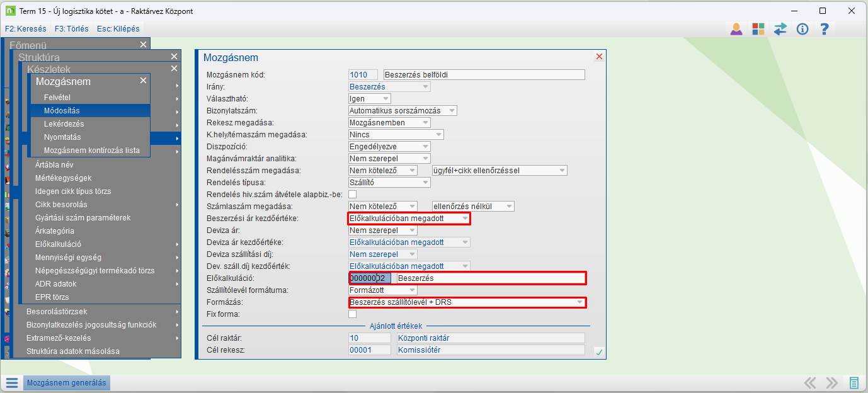Click F2: Keresés search button
Image resolution: width=868 pixels, height=393 pixels.
[x=26, y=28]
